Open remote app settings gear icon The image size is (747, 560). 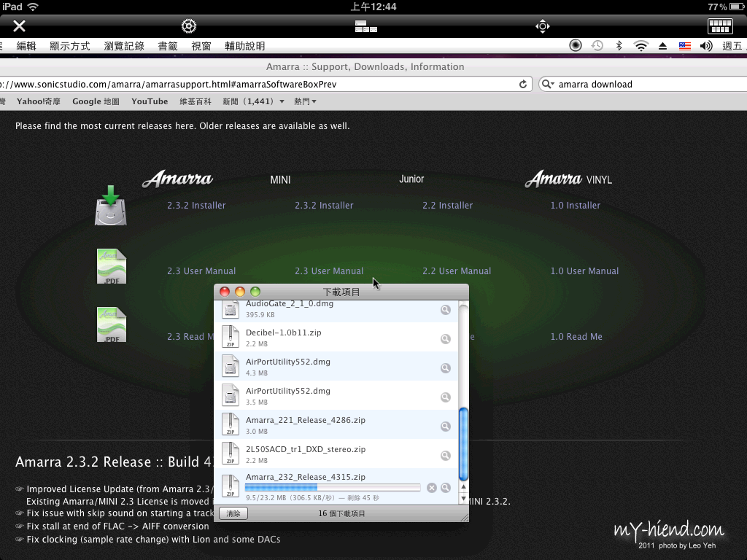click(189, 26)
